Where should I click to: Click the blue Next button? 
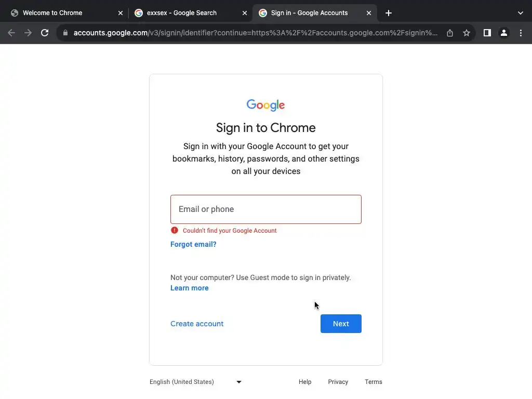[341, 324]
